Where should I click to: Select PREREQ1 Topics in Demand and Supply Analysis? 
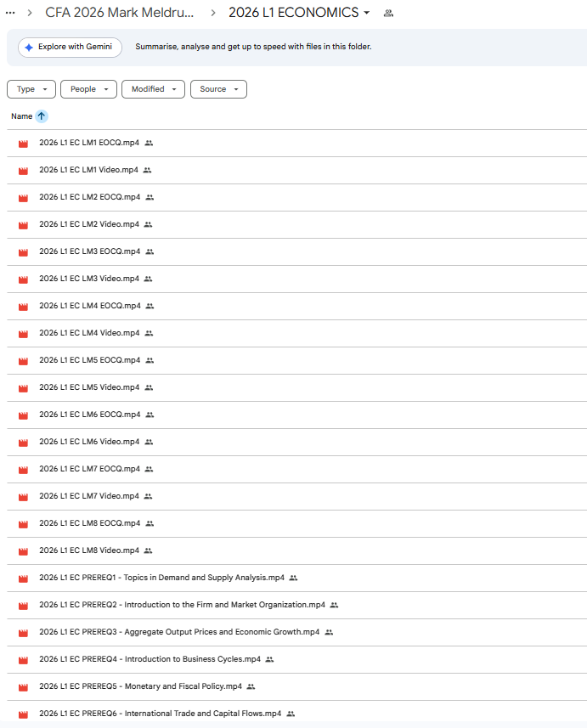(161, 578)
